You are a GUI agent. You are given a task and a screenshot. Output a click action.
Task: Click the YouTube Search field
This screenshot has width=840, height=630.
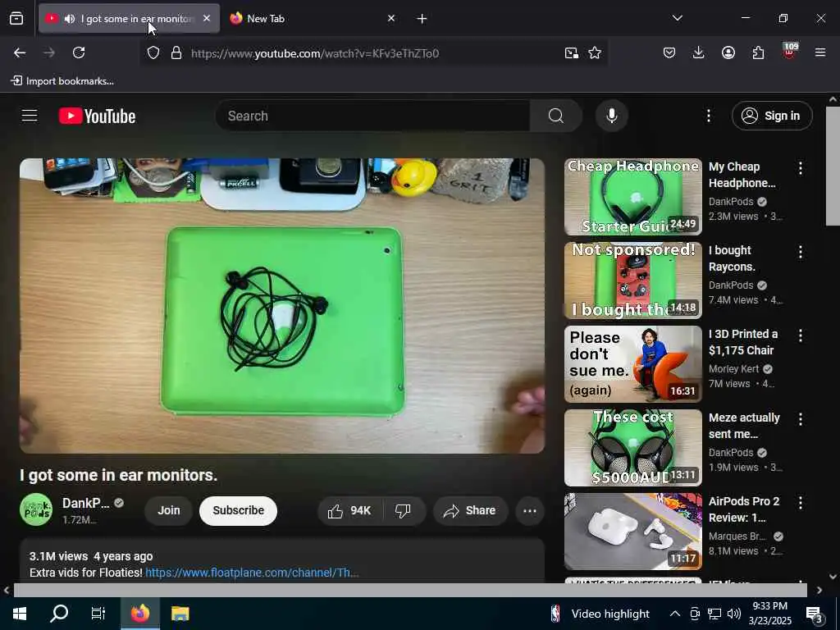[x=372, y=116]
